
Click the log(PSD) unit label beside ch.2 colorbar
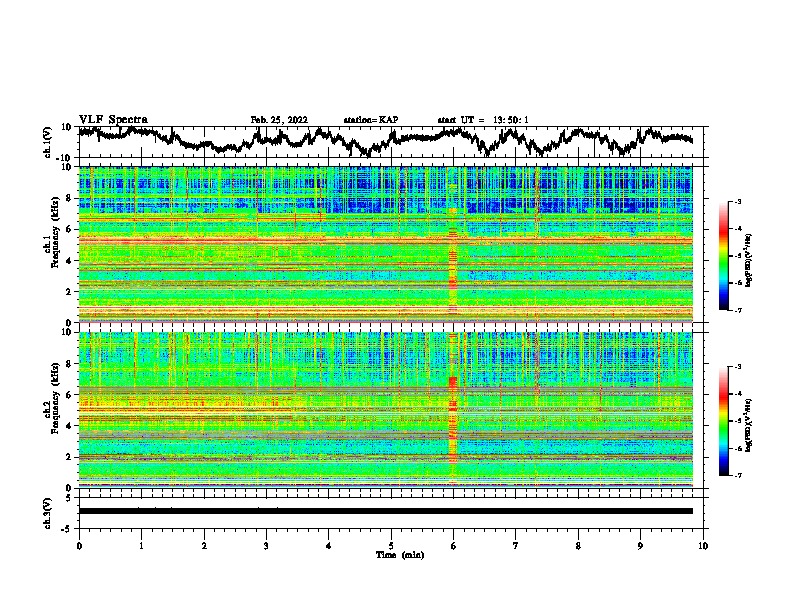748,425
